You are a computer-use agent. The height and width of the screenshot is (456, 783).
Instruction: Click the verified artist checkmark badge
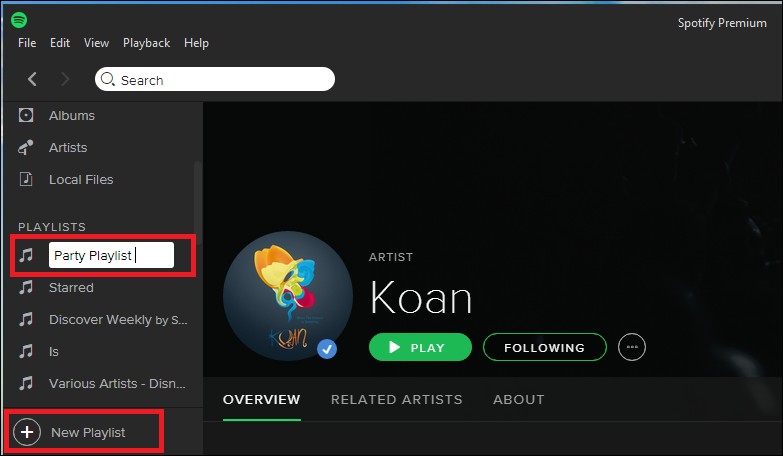point(327,349)
